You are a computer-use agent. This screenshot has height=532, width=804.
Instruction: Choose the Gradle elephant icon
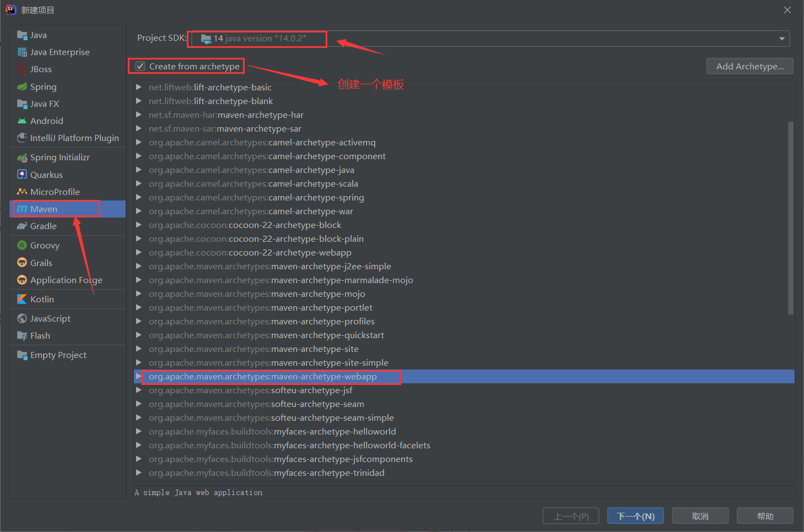[x=22, y=226]
